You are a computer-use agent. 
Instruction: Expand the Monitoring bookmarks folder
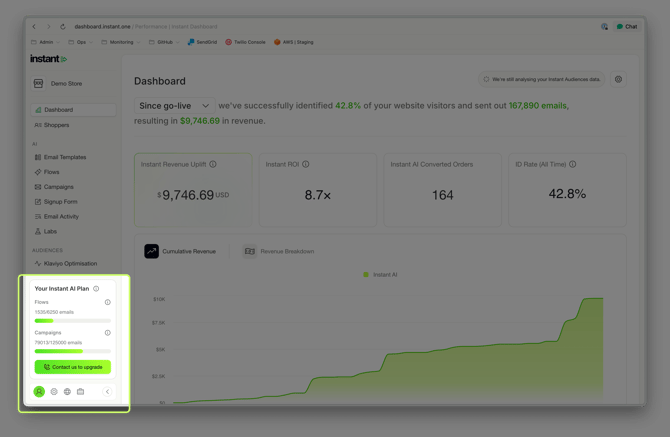click(x=121, y=42)
